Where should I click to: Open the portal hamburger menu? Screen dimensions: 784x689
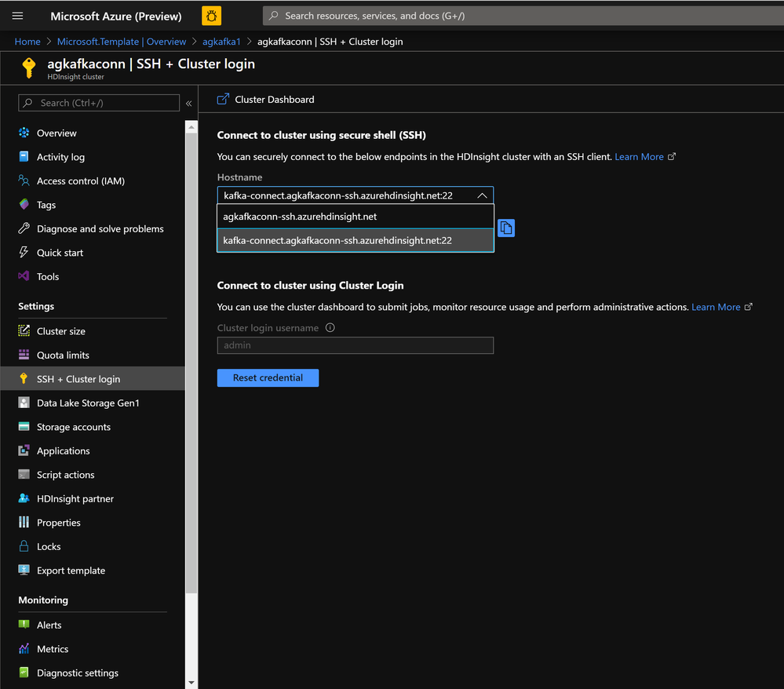[17, 16]
